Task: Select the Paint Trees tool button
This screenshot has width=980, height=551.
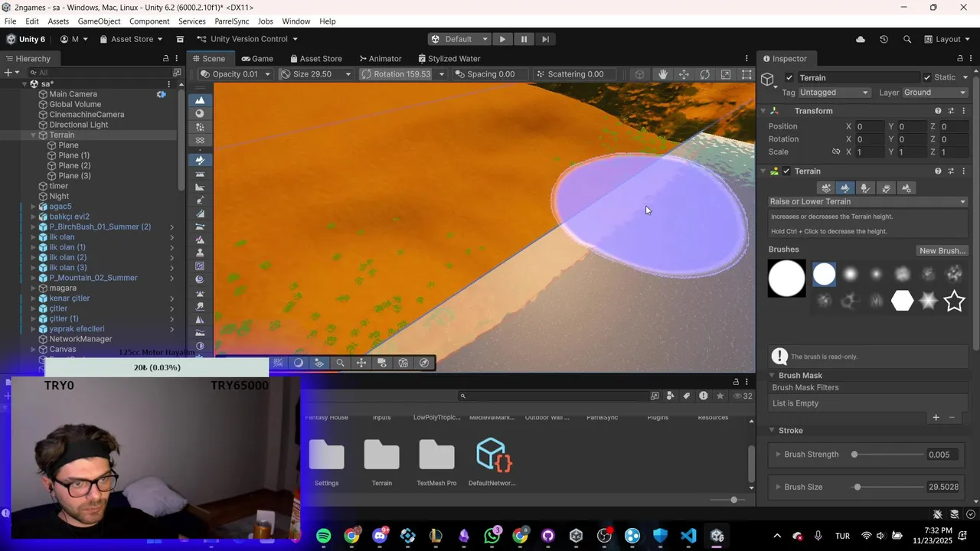Action: [865, 188]
